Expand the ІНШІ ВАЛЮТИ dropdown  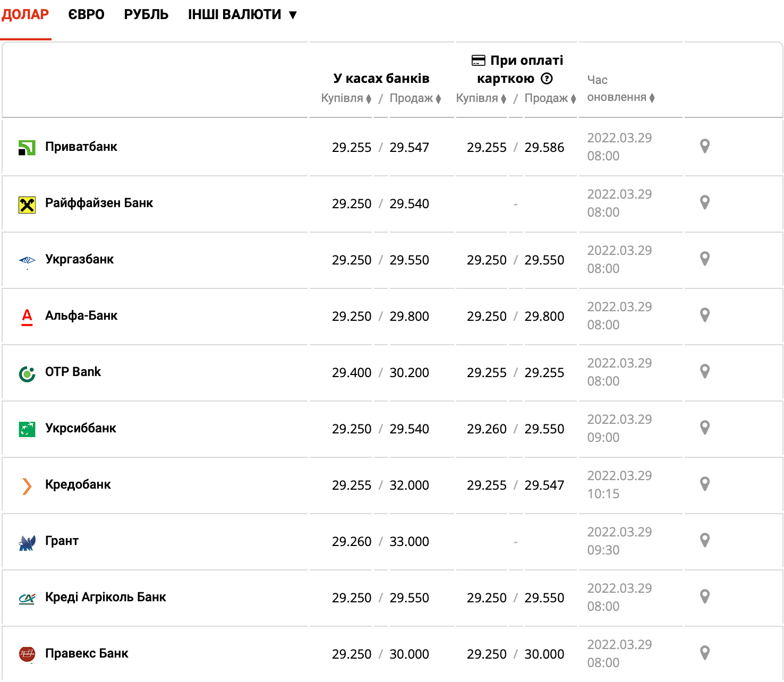[x=242, y=15]
